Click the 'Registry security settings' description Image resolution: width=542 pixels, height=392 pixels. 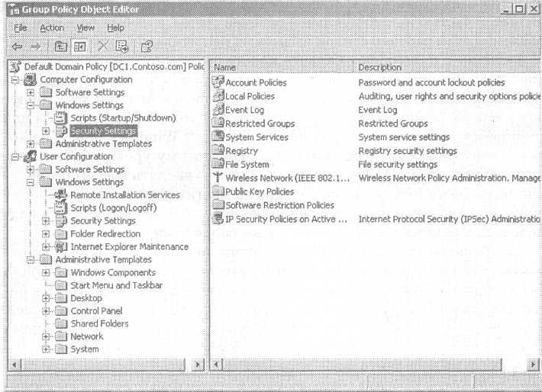[408, 151]
